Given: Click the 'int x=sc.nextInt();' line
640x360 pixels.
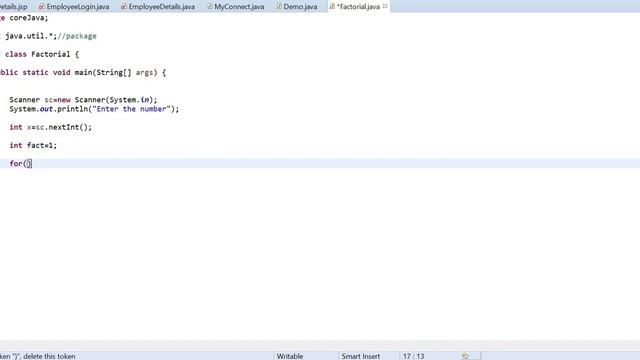Looking at the screenshot, I should pyautogui.click(x=51, y=127).
